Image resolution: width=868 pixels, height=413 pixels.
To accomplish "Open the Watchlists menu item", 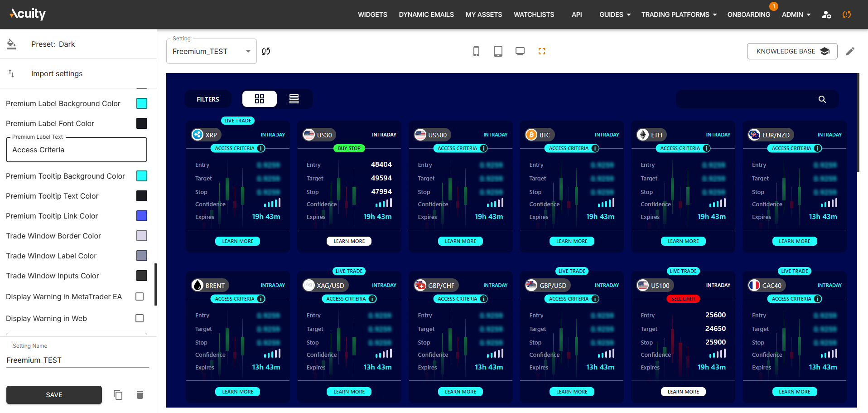I will 534,15.
